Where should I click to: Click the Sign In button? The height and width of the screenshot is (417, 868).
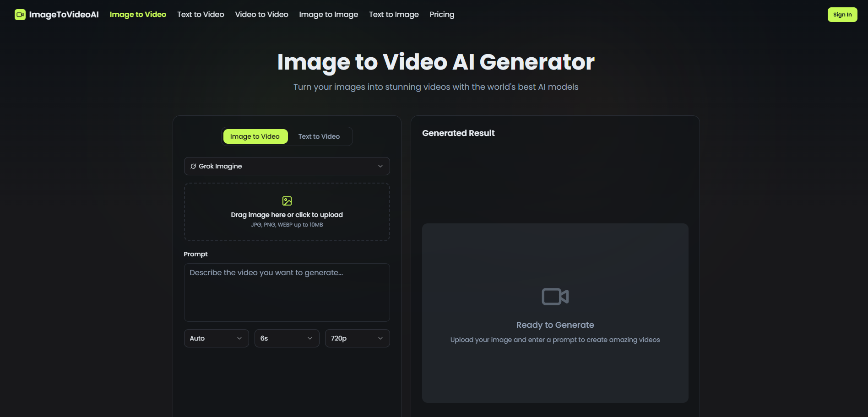pos(842,14)
